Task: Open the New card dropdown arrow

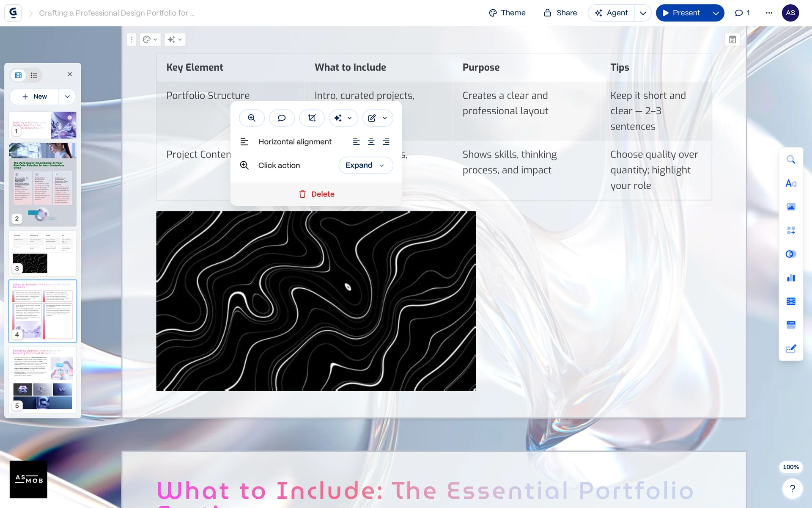Action: point(67,97)
